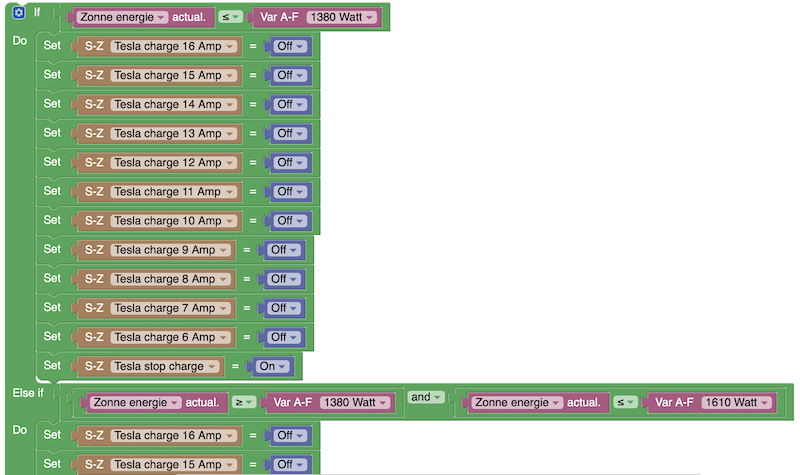The width and height of the screenshot is (800, 475).
Task: Open the Tesla charge 16 Amp dropdown in first Do
Action: click(173, 46)
